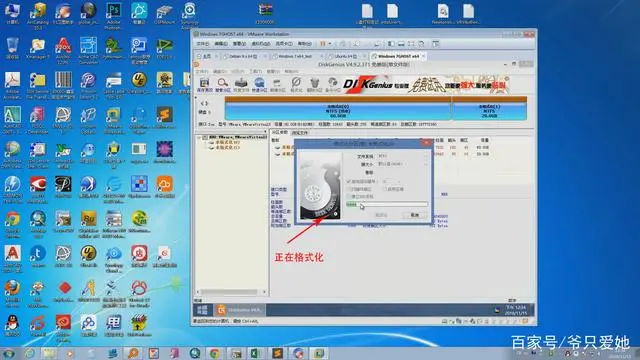The height and width of the screenshot is (360, 640).
Task: Toggle the Create DOS System checkbox
Action: pos(349,197)
